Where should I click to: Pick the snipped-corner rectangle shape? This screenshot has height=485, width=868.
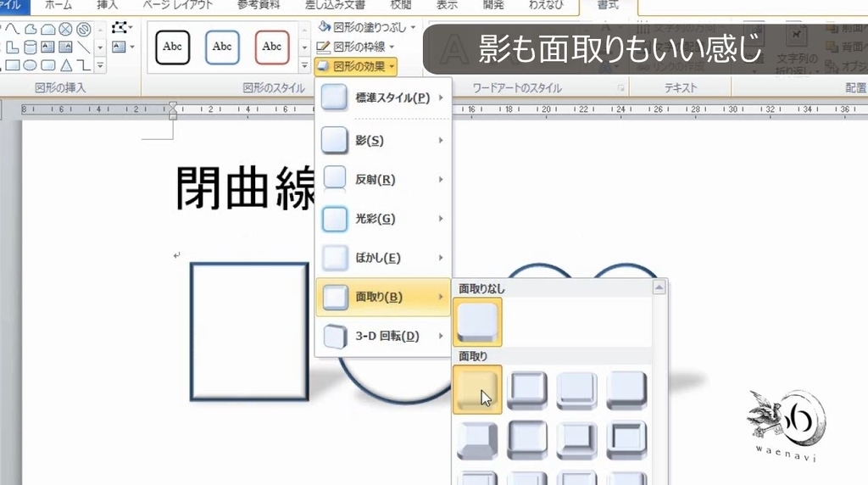(48, 29)
